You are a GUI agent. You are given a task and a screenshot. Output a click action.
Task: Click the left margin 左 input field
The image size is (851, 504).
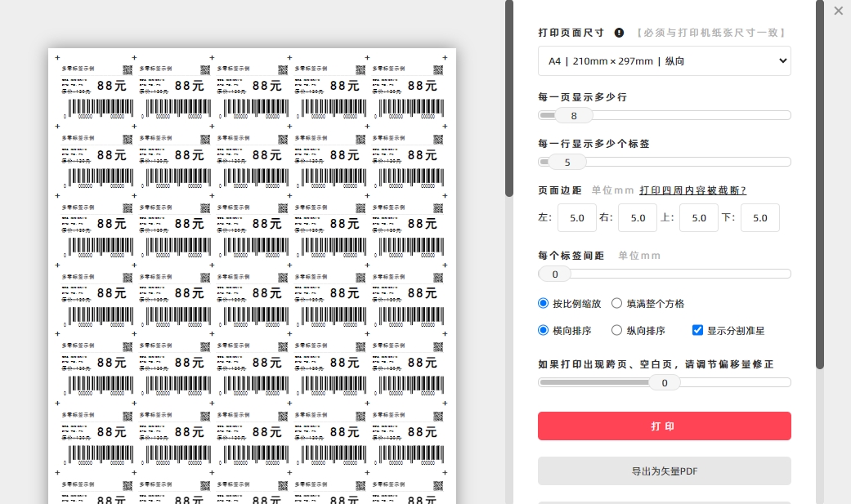pos(577,217)
